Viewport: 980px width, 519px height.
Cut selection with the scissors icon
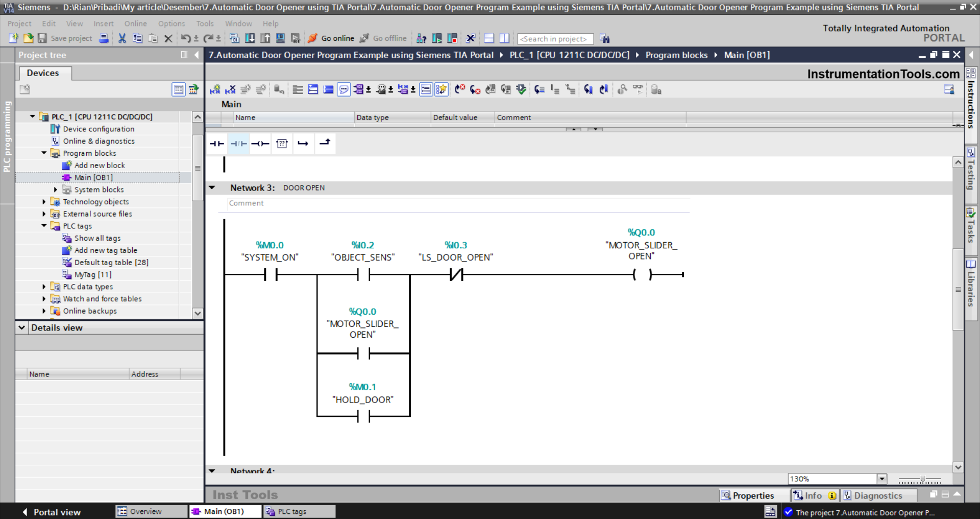point(122,38)
